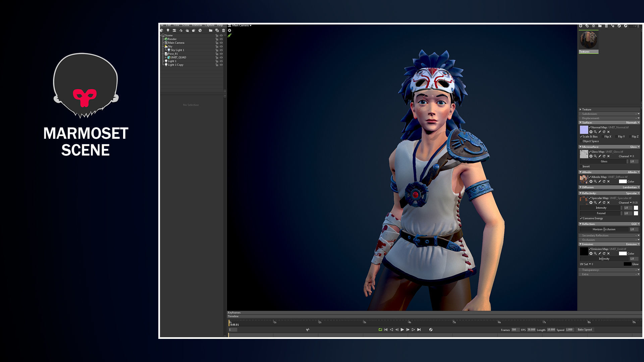Reload the Gloss Map texture

pos(604,156)
